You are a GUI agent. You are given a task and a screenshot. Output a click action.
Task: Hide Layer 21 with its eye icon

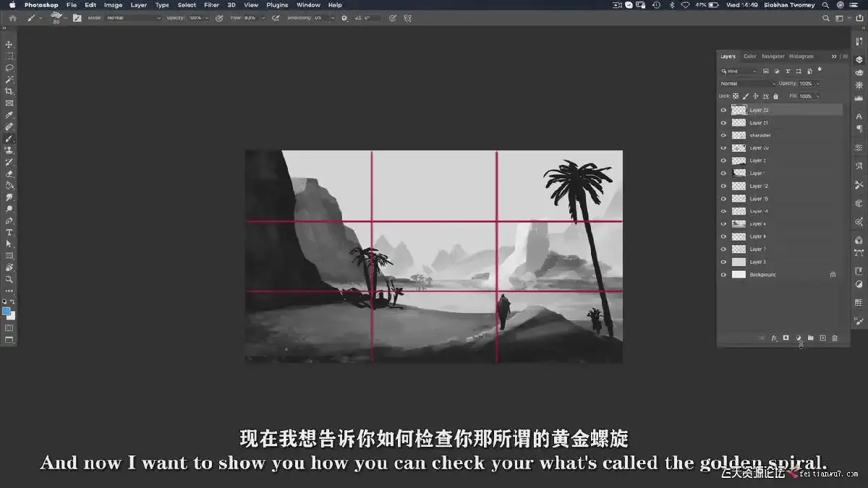[723, 123]
